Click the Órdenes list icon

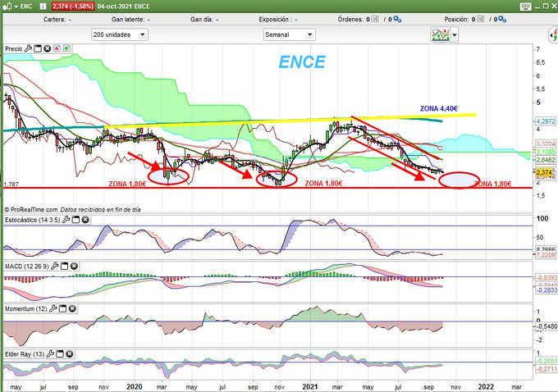(x=375, y=19)
